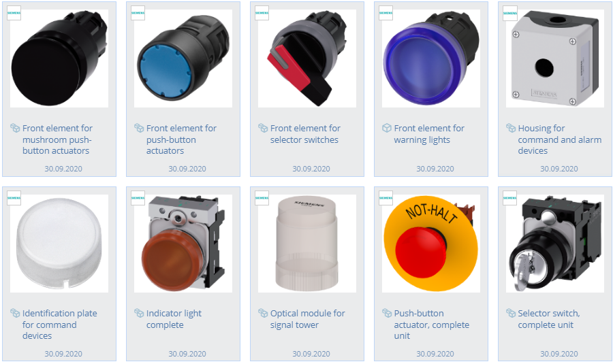Click the cube icon beside Indicator light complete
Viewport: 613px width, 364px height.
tap(139, 313)
